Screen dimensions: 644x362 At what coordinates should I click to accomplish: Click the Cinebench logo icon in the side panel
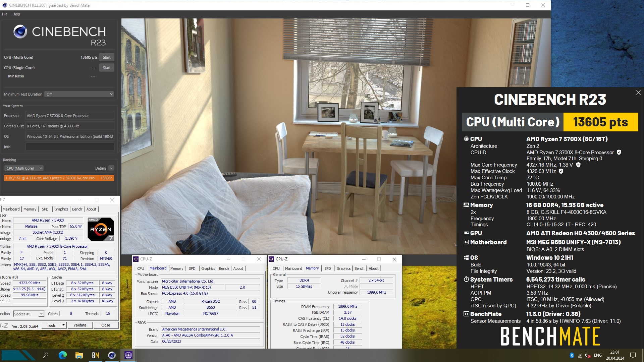20,32
